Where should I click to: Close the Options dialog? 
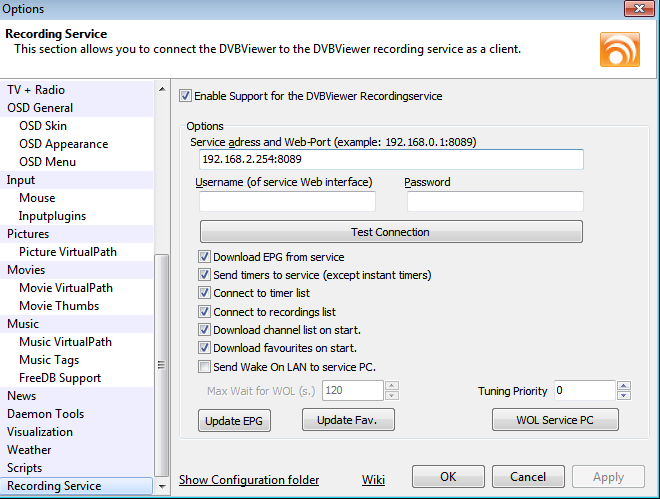tap(639, 8)
